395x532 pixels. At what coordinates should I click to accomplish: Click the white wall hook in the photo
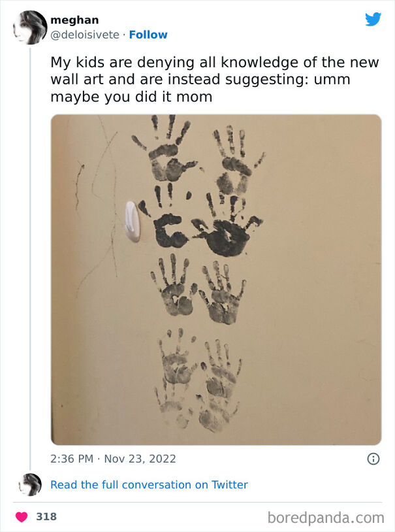(x=132, y=221)
